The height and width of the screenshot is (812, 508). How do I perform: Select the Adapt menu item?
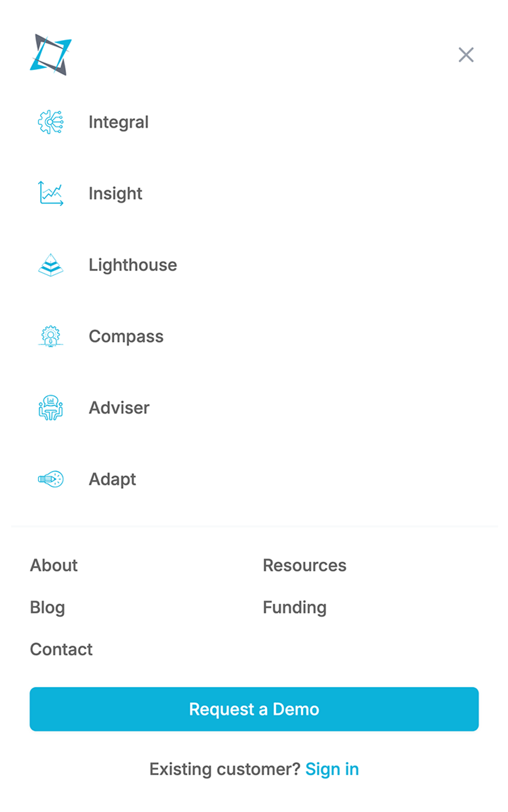112,479
